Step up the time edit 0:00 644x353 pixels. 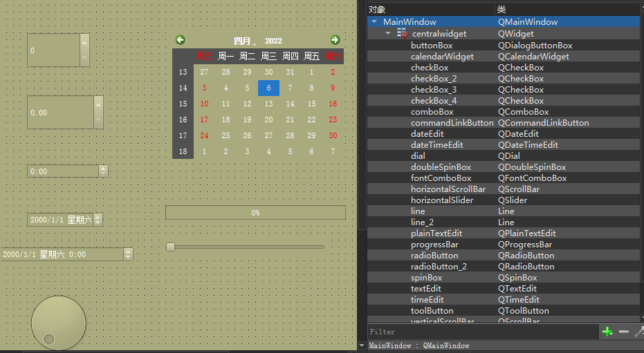pyautogui.click(x=104, y=168)
